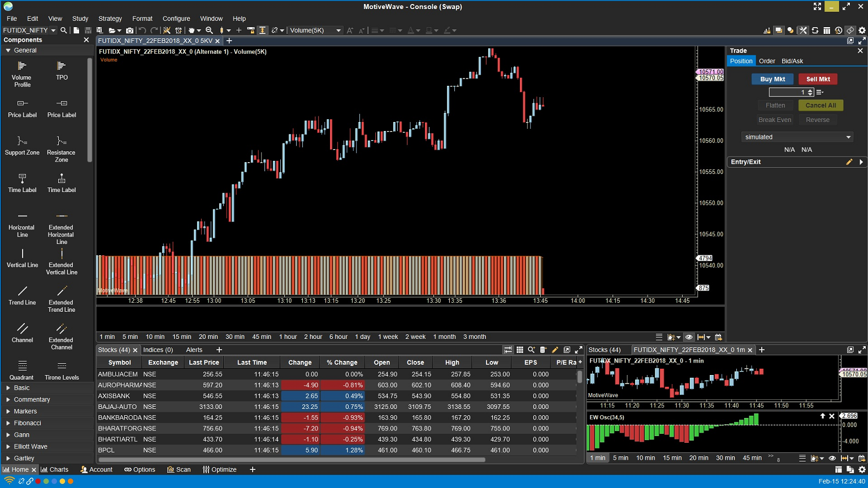Pick the Quadrant component
This screenshot has height=488, width=868.
click(x=22, y=370)
